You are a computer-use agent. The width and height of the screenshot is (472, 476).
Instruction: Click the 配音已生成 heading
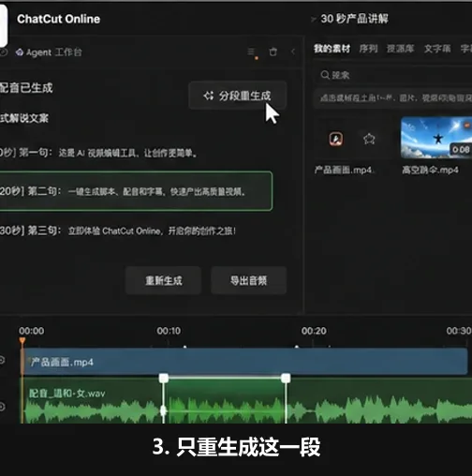tap(26, 88)
